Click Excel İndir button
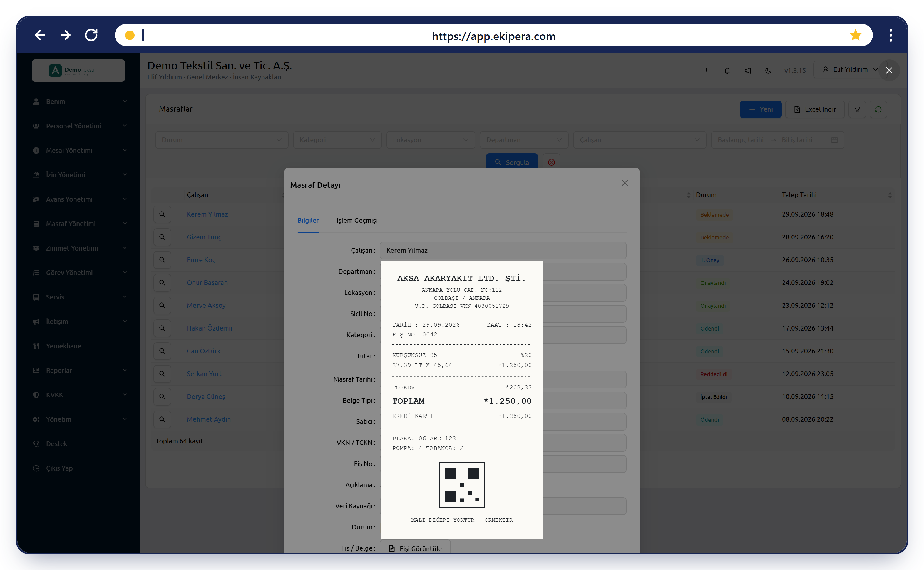924x570 pixels. click(815, 109)
